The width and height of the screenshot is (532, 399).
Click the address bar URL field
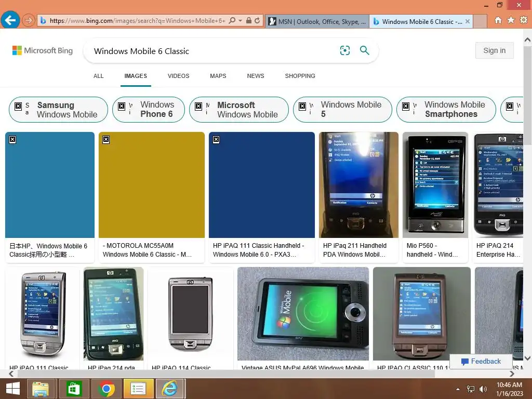[x=137, y=21]
